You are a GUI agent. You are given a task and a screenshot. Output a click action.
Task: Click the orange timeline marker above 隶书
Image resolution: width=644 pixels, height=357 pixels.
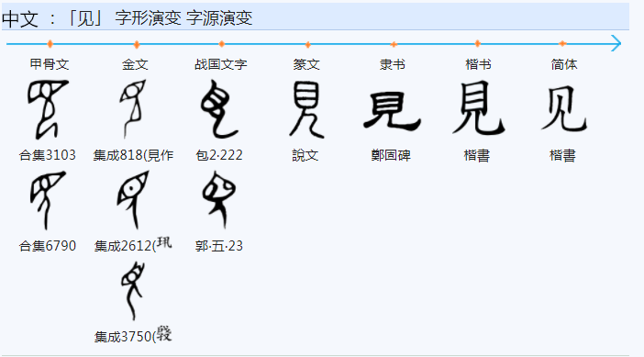point(394,44)
